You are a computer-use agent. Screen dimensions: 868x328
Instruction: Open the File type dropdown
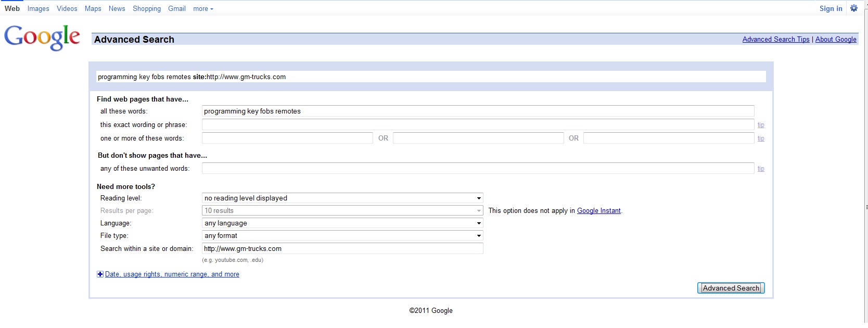pos(342,235)
